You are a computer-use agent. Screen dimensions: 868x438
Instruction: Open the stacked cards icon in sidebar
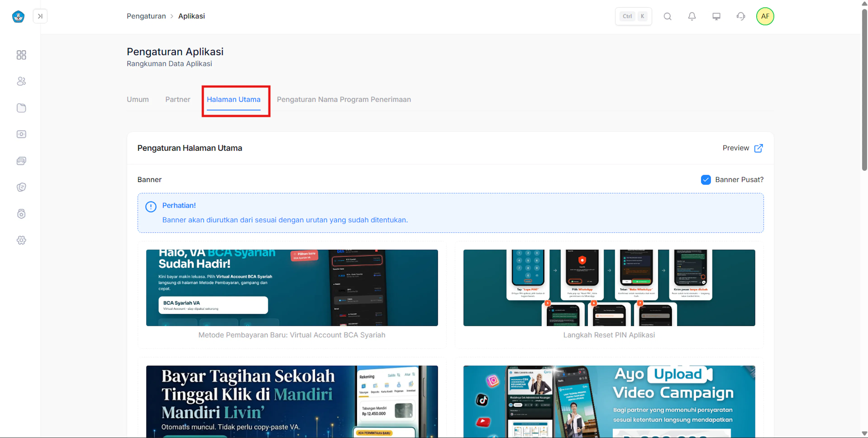[x=21, y=161]
